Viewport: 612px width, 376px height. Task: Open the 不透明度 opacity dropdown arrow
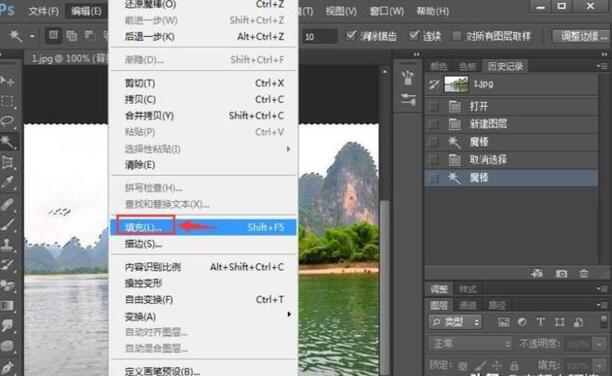click(x=600, y=344)
